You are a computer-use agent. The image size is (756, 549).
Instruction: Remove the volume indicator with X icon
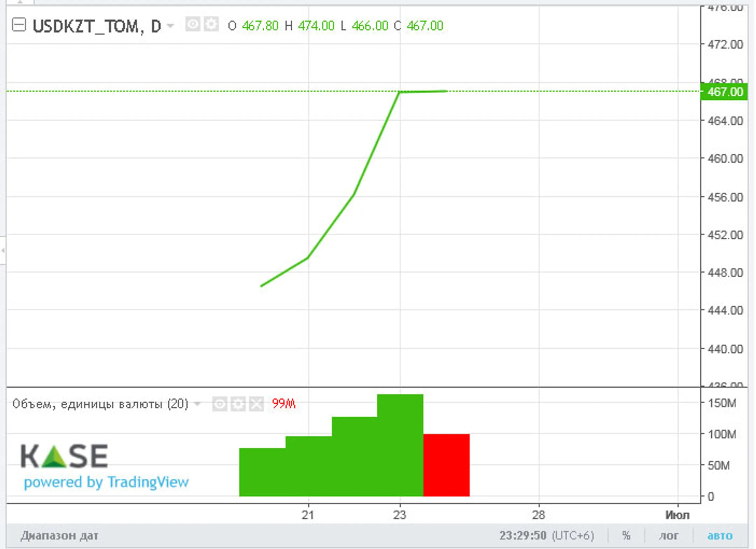point(257,404)
